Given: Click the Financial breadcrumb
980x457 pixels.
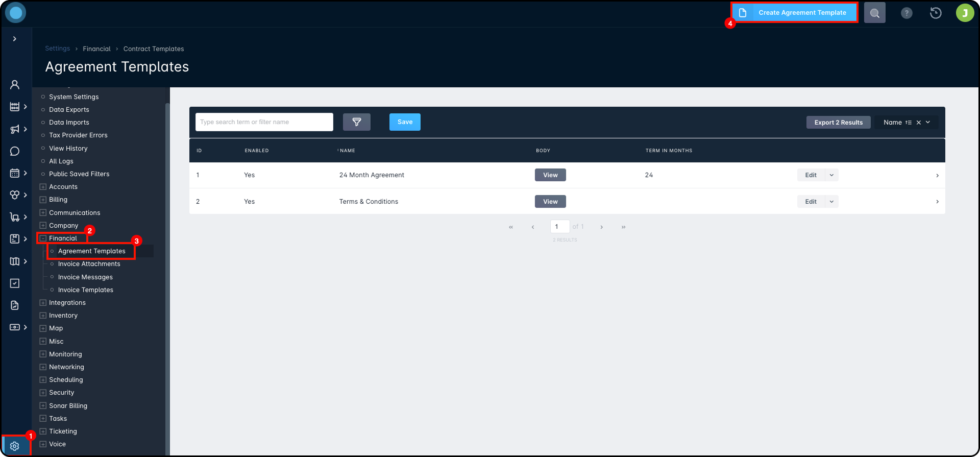Looking at the screenshot, I should click(x=96, y=49).
